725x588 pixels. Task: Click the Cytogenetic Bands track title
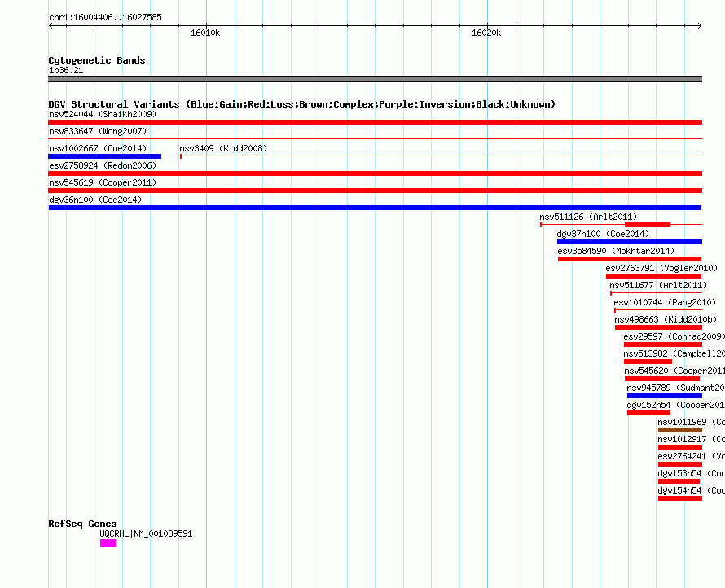click(97, 60)
